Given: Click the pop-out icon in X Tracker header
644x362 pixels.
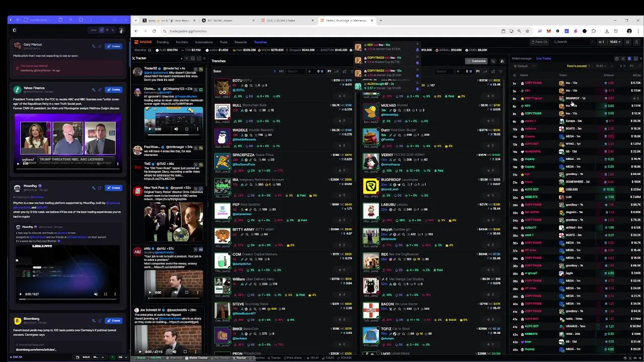Looking at the screenshot, I should coord(198,58).
